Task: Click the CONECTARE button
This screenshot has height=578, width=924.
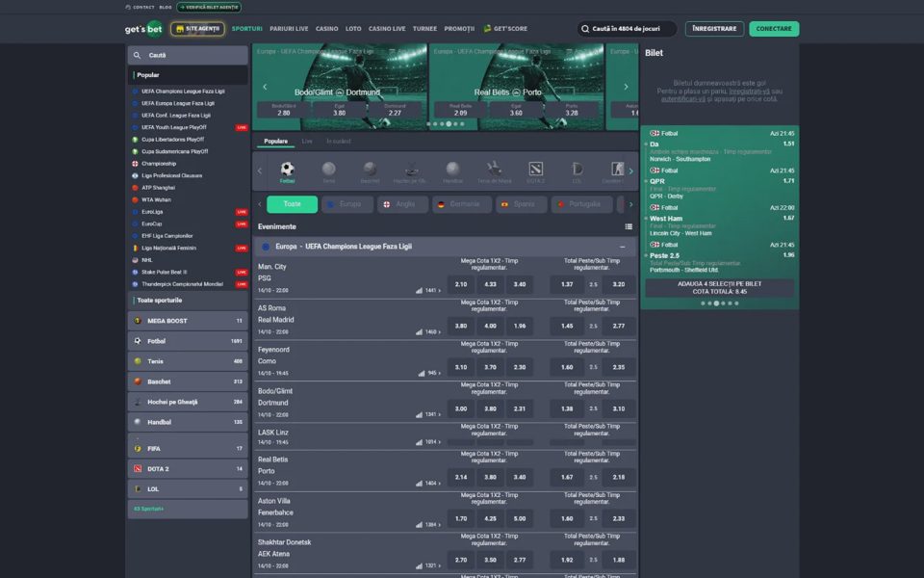Action: [774, 29]
